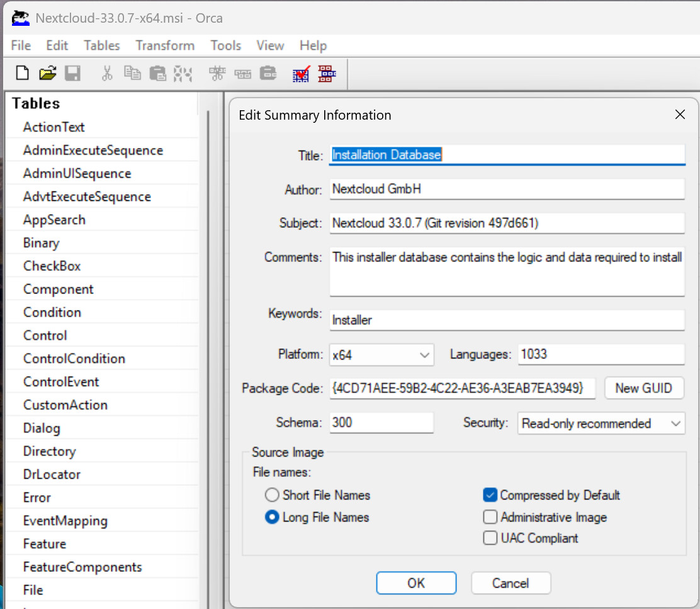The height and width of the screenshot is (609, 700).
Task: Click the Save floppy disk icon
Action: point(72,73)
